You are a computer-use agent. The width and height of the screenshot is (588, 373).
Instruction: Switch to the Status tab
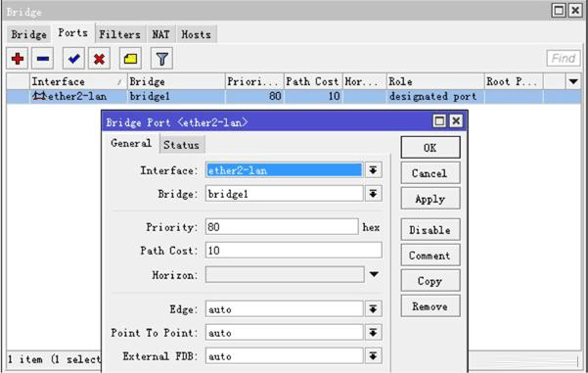pyautogui.click(x=182, y=145)
